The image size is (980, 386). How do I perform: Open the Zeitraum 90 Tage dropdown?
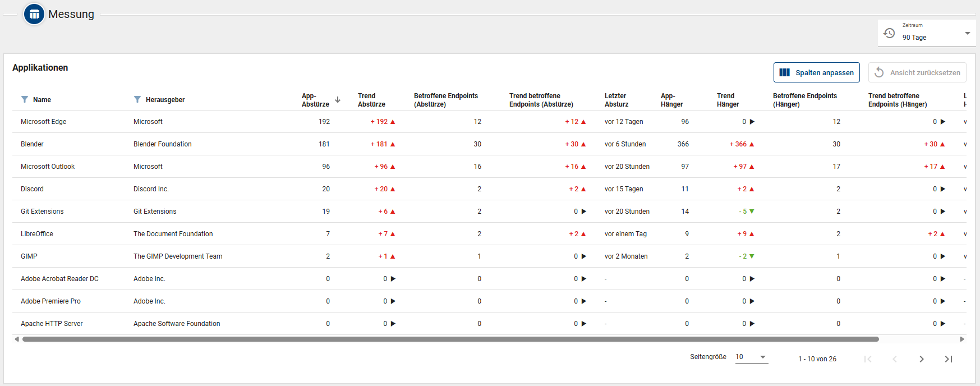(x=967, y=34)
